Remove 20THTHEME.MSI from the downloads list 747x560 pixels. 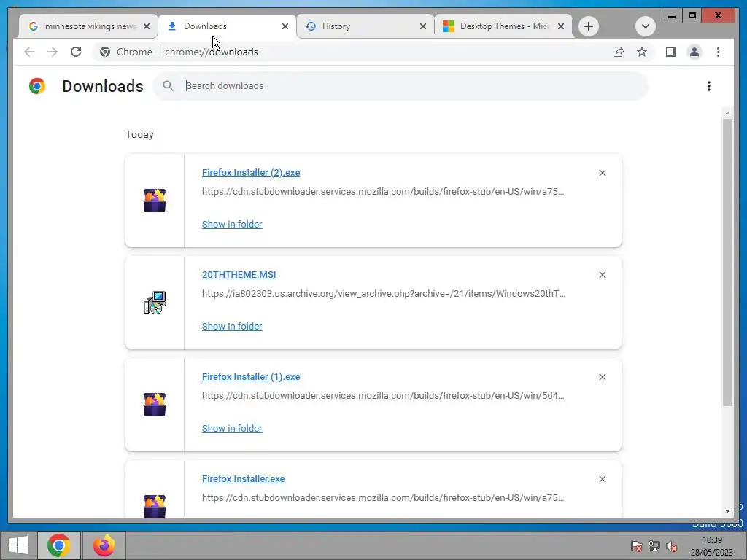click(602, 275)
